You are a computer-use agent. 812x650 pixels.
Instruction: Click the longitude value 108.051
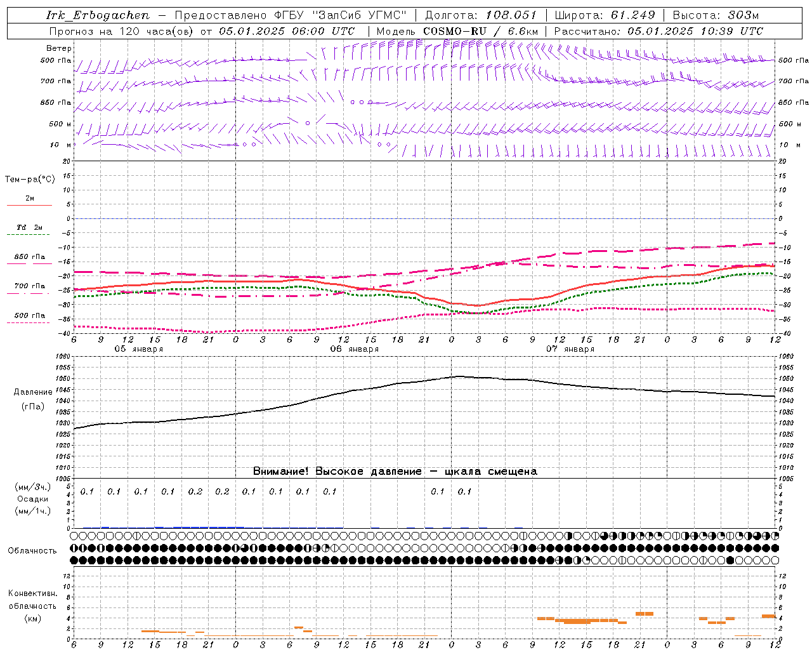[x=511, y=15]
